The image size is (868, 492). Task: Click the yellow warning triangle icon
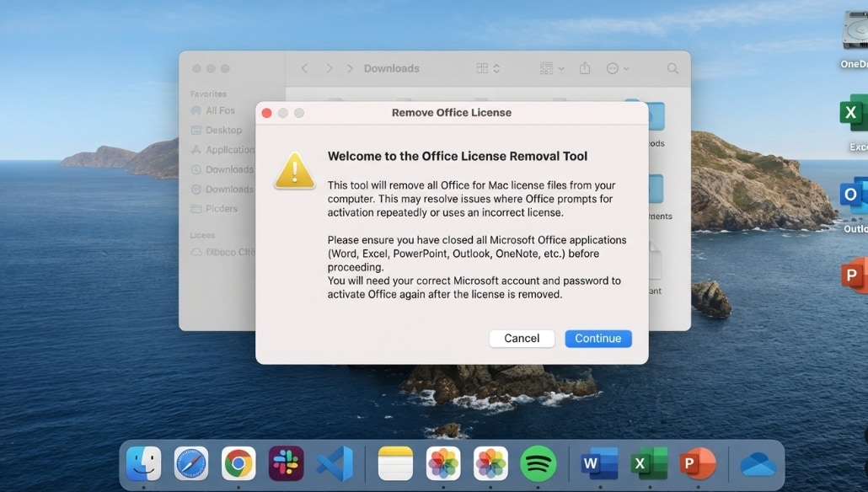pyautogui.click(x=294, y=170)
